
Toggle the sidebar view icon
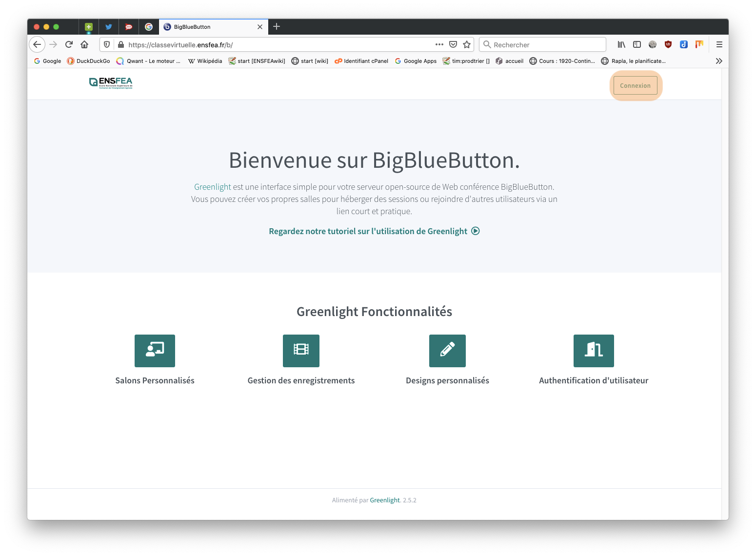coord(637,44)
